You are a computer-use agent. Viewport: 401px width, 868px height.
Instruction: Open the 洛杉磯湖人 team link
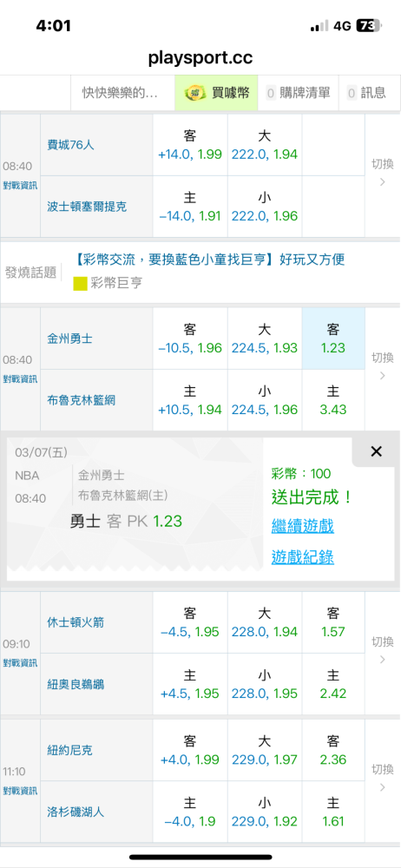76,812
